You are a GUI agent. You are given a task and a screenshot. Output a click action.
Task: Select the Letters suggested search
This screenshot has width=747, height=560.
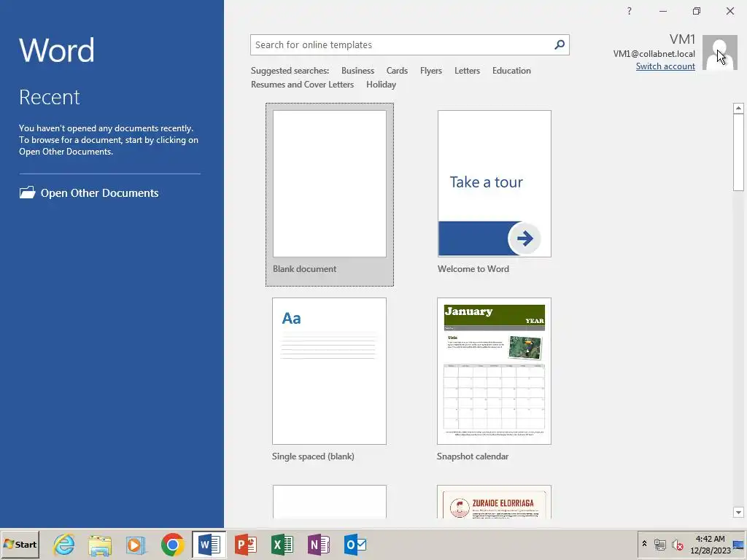[x=467, y=71]
